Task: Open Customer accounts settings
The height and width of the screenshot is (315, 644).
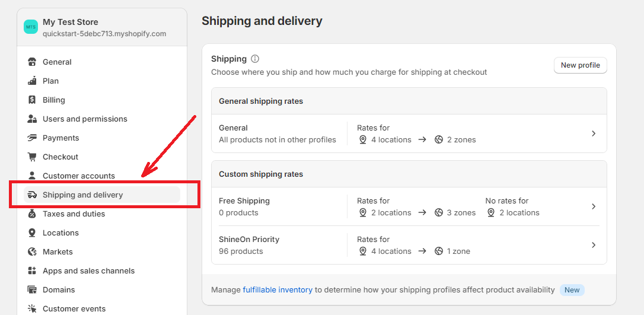Action: point(79,176)
